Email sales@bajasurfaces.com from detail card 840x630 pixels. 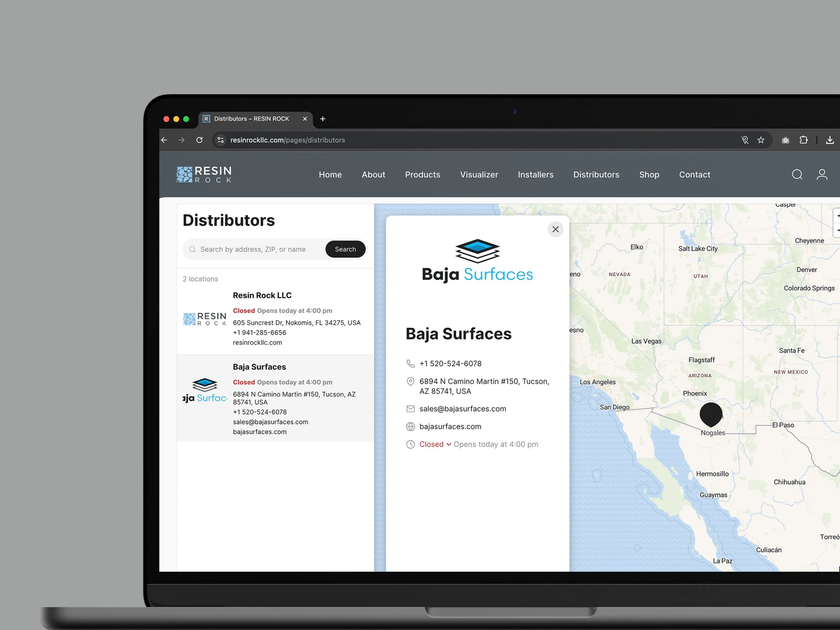point(463,409)
